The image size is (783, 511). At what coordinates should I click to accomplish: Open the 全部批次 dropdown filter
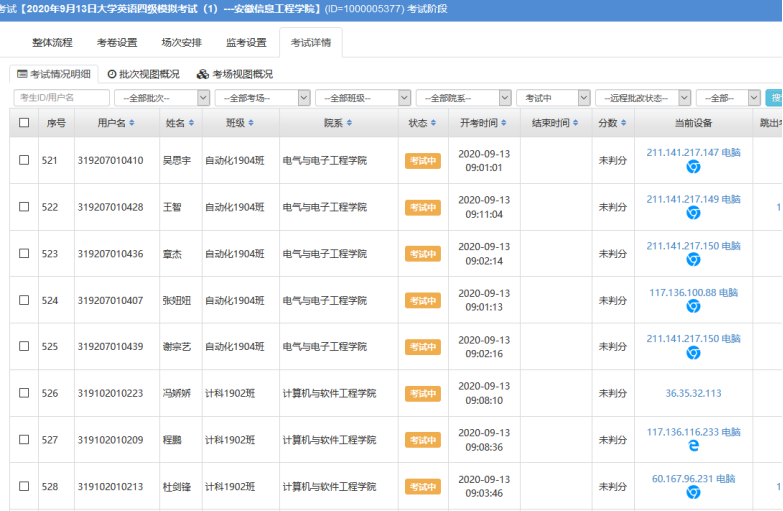click(x=162, y=98)
